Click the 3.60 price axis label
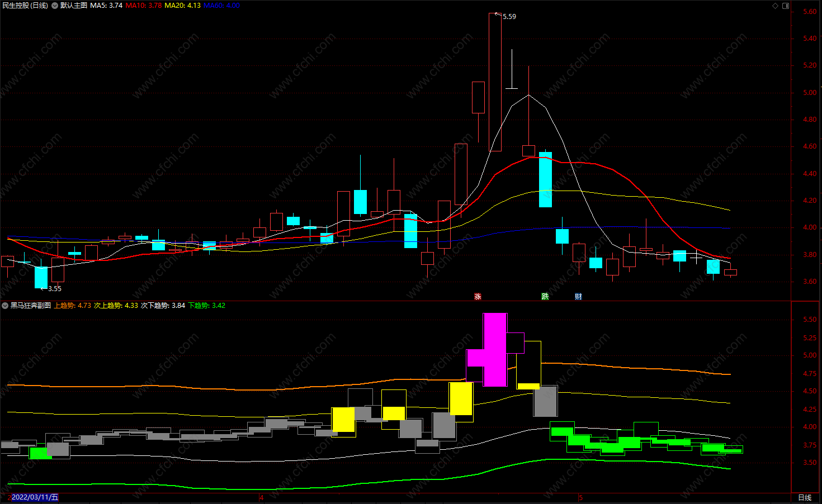 (x=810, y=282)
